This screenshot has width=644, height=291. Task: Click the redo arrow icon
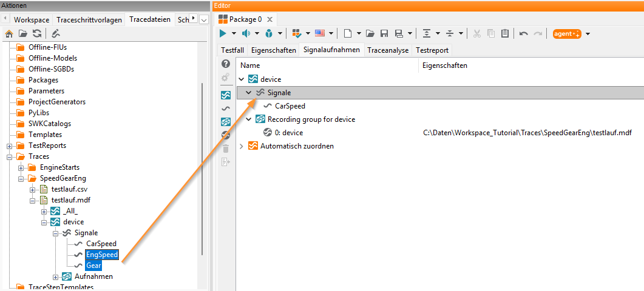[538, 34]
